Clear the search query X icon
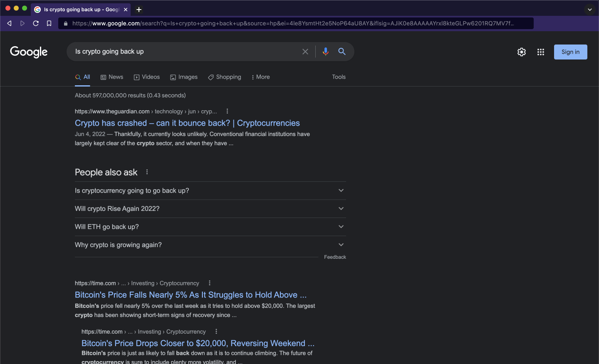Image resolution: width=599 pixels, height=364 pixels. tap(305, 52)
